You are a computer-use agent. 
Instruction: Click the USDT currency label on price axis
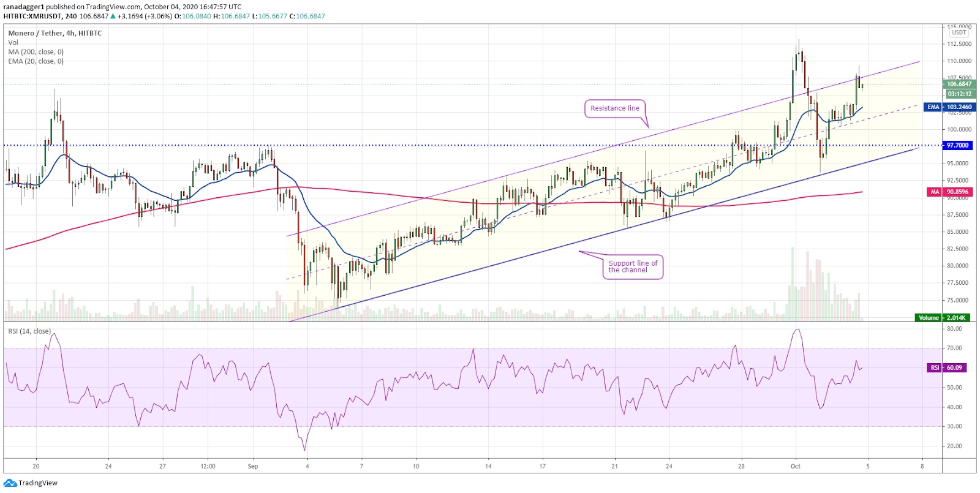(x=959, y=32)
